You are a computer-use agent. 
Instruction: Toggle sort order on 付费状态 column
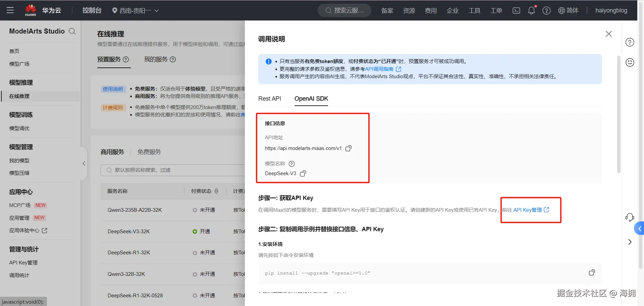coord(217,191)
